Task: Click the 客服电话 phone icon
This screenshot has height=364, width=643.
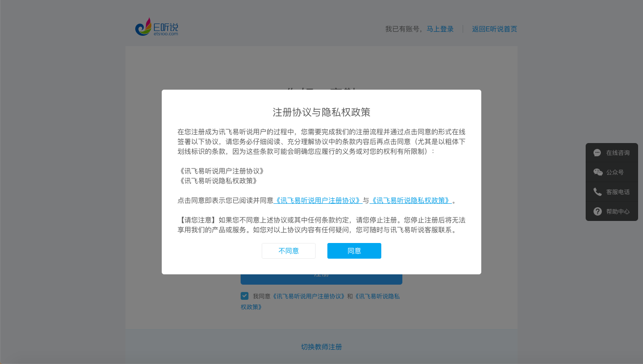Action: click(597, 192)
